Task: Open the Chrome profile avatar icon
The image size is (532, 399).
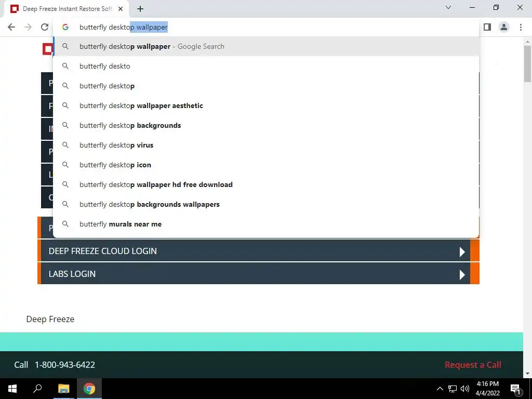Action: [x=504, y=27]
